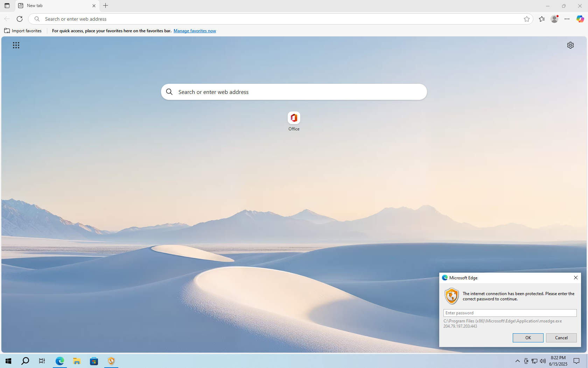The width and height of the screenshot is (588, 368).
Task: Click the Enter password field
Action: [510, 313]
